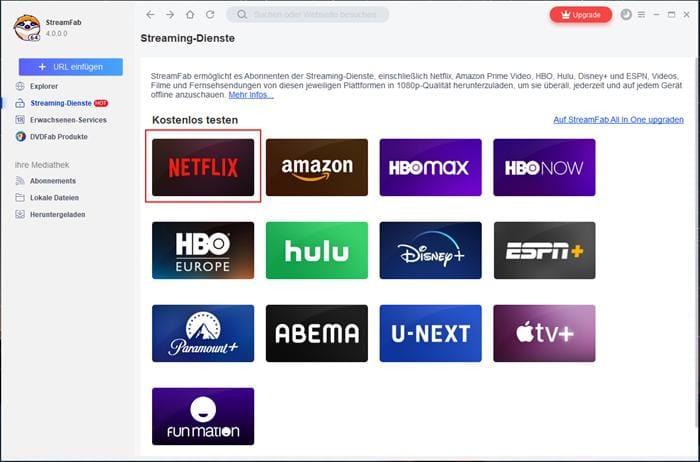This screenshot has height=462, width=700.
Task: Click the Abonnements feed icon
Action: point(20,181)
